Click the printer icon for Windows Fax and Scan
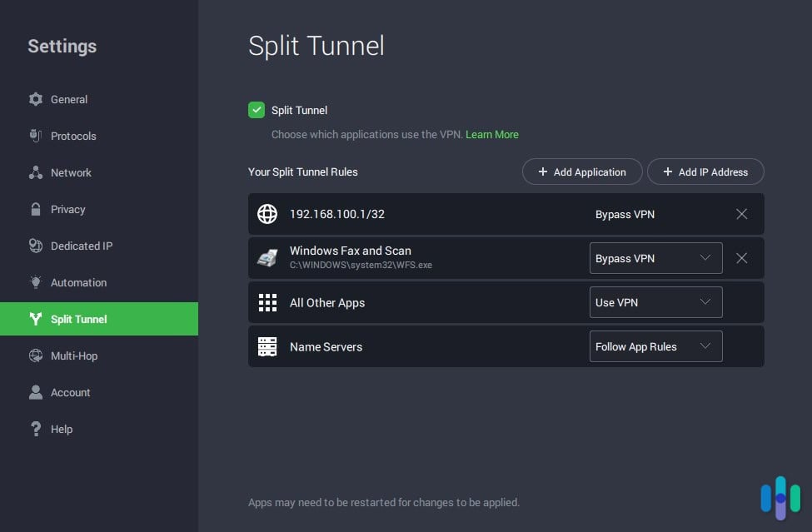Image resolution: width=812 pixels, height=532 pixels. click(x=267, y=257)
